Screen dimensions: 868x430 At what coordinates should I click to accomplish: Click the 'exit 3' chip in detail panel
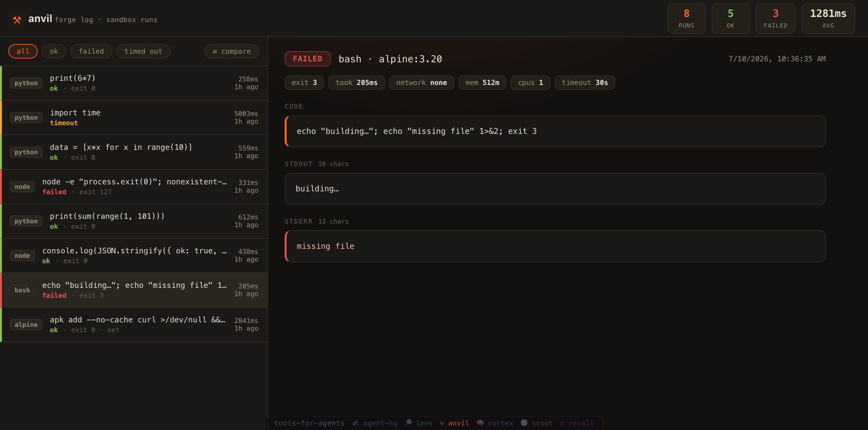pyautogui.click(x=304, y=83)
